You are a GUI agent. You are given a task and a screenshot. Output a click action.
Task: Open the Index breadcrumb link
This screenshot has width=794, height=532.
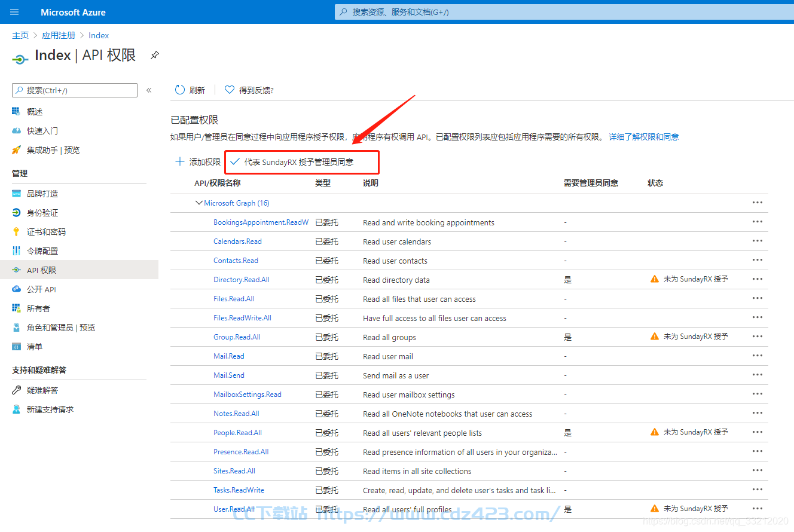99,36
